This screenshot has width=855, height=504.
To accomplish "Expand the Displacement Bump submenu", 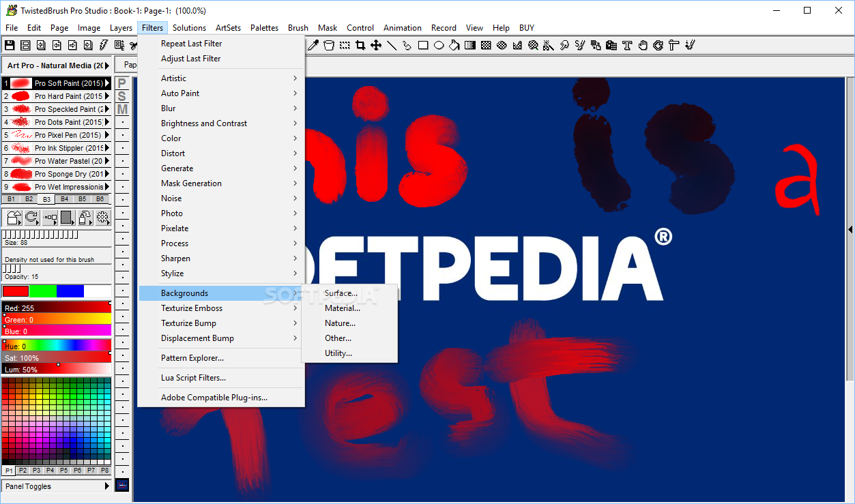I will click(x=222, y=338).
